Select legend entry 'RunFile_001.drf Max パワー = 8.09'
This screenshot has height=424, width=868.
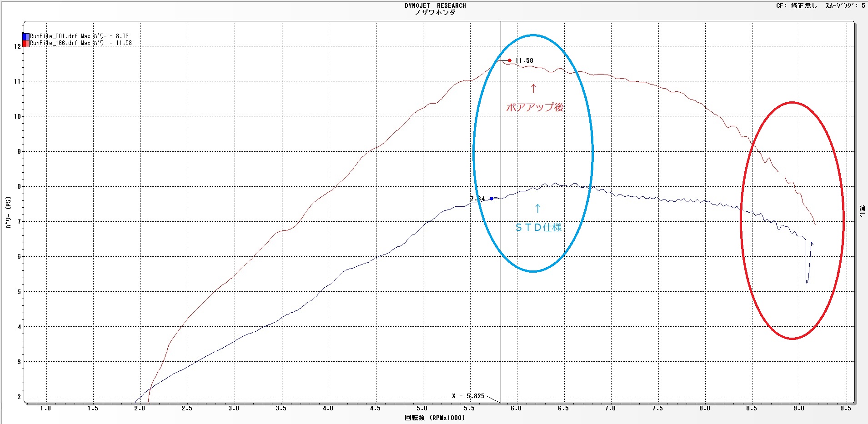click(x=79, y=36)
